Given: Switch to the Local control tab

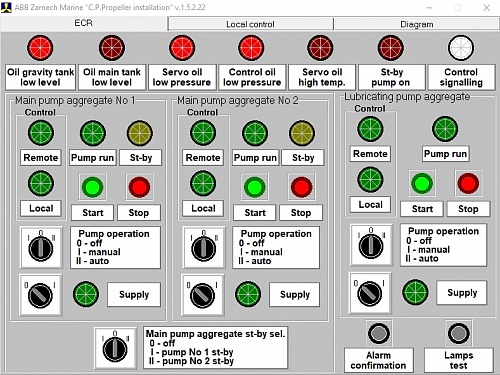Looking at the screenshot, I should point(250,24).
